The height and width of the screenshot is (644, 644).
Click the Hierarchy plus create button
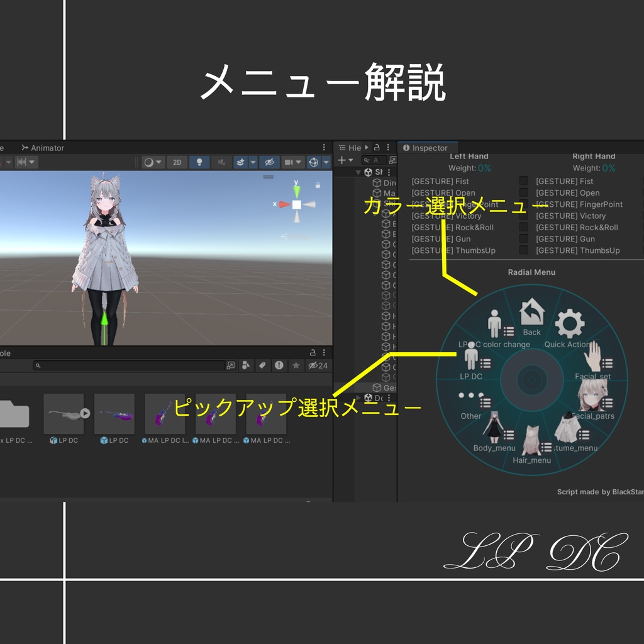point(341,160)
